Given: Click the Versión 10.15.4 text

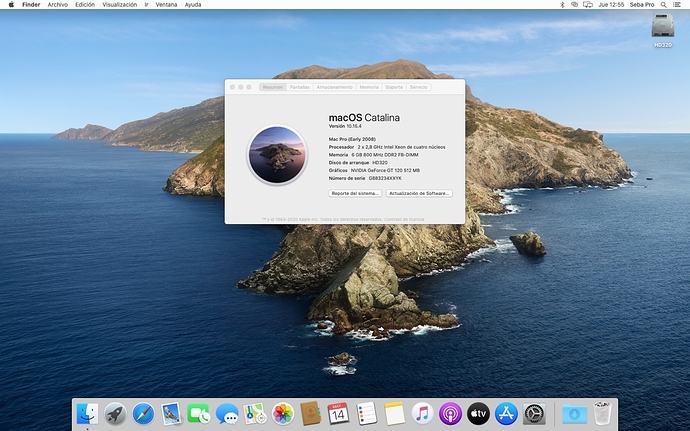Looking at the screenshot, I should pyautogui.click(x=345, y=126).
